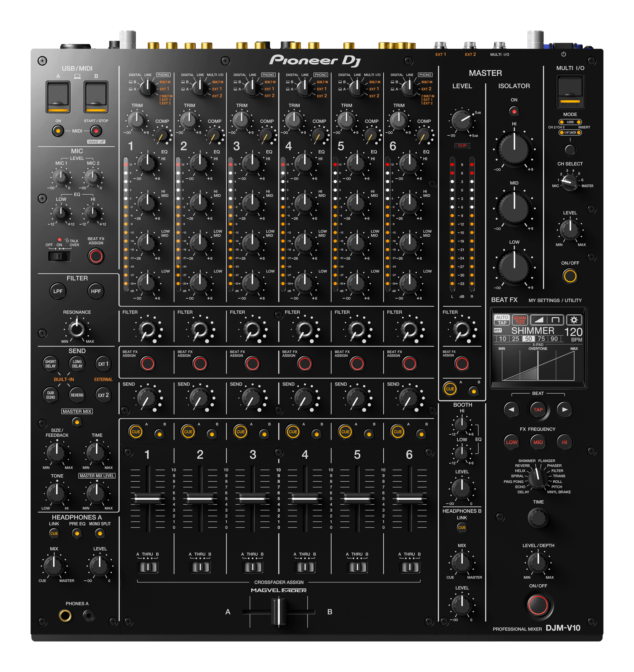Image resolution: width=634 pixels, height=672 pixels.
Task: Click channel 1 CUE A button
Action: [136, 432]
